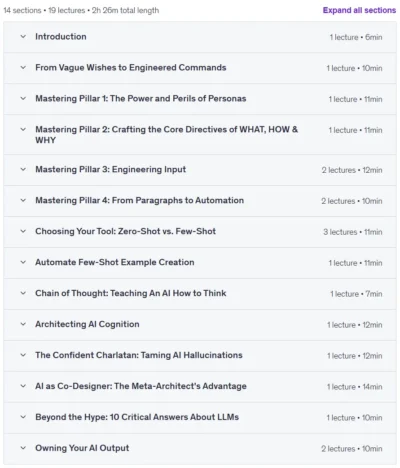Open Beyond the Hype section title

point(137,417)
